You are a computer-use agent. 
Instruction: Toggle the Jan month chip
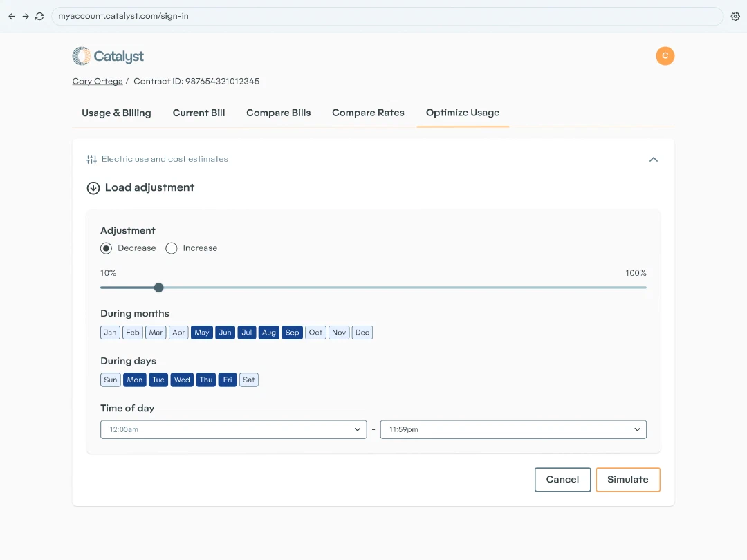click(x=110, y=333)
